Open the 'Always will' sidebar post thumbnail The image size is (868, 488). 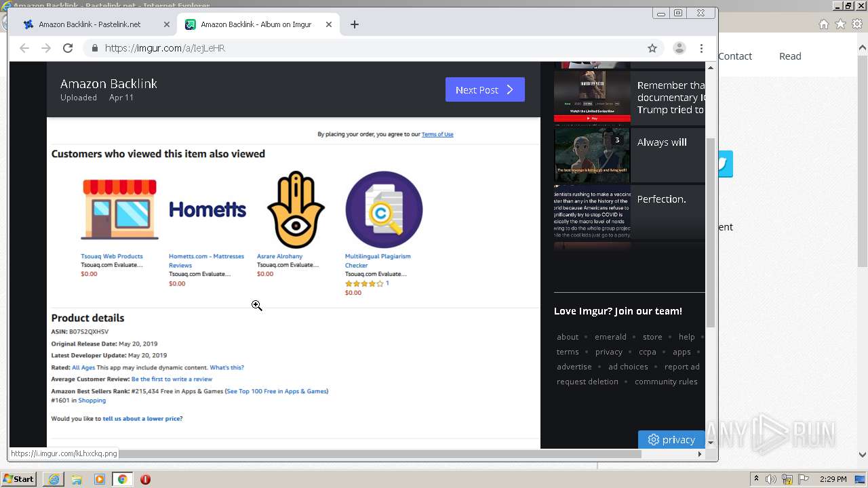[592, 155]
